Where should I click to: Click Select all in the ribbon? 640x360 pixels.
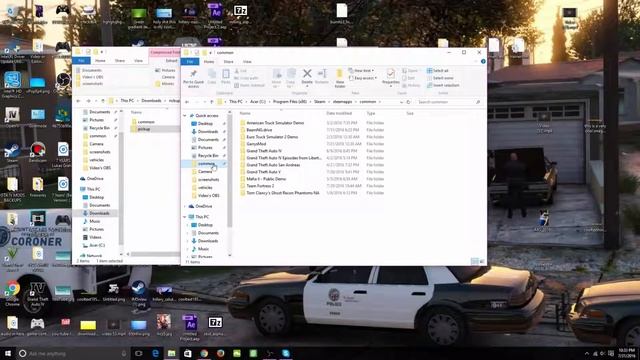[438, 71]
